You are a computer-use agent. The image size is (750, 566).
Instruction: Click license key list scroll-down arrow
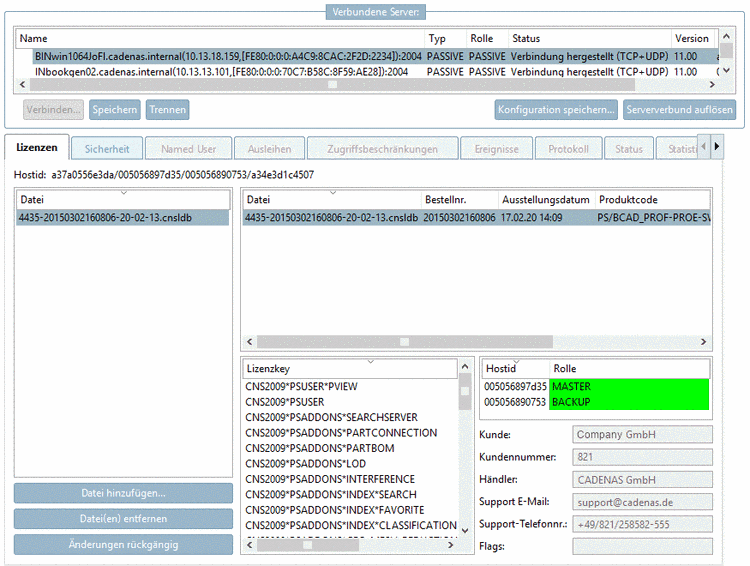465,531
